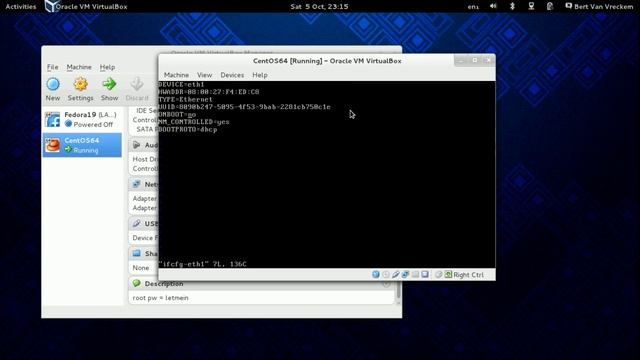Click the Network section header icon
Viewport: 640px width, 360px height.
(137, 184)
